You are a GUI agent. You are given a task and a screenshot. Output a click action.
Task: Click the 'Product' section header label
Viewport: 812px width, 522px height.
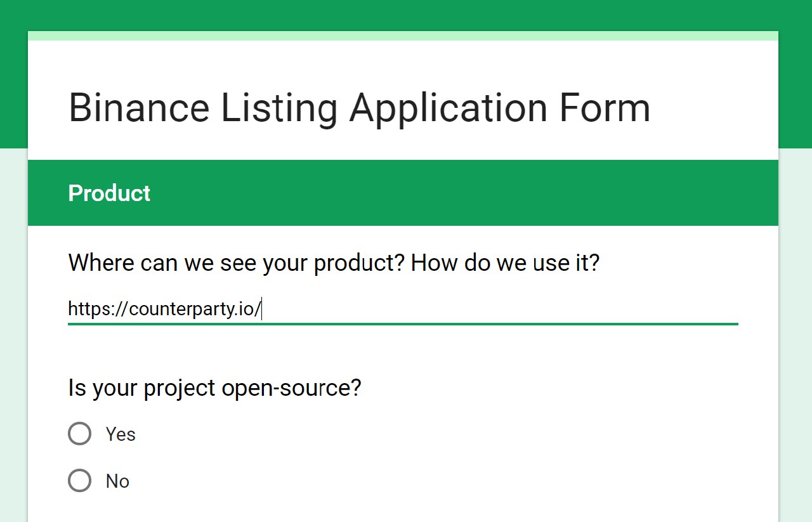coord(109,193)
